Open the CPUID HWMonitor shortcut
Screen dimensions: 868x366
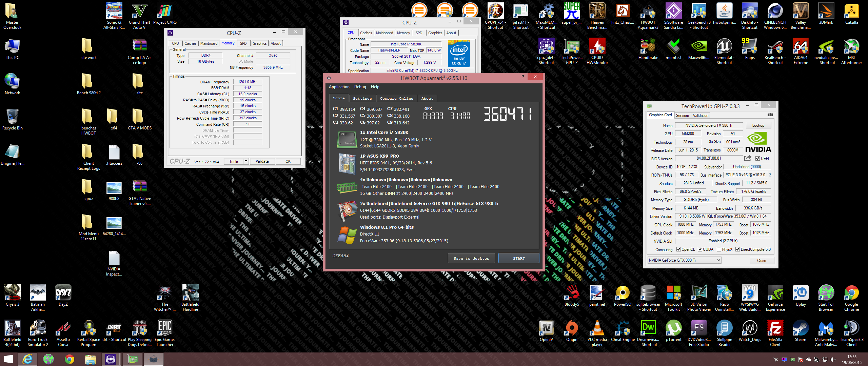(597, 51)
